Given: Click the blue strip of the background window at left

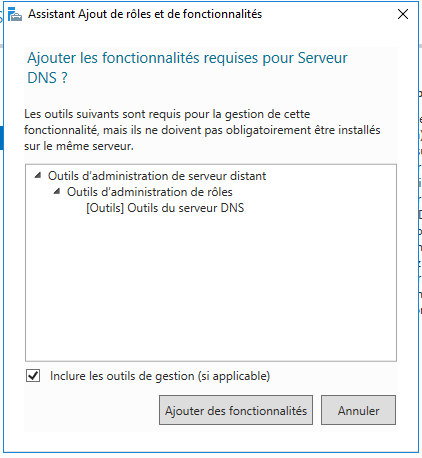Looking at the screenshot, I should pyautogui.click(x=1, y=138).
